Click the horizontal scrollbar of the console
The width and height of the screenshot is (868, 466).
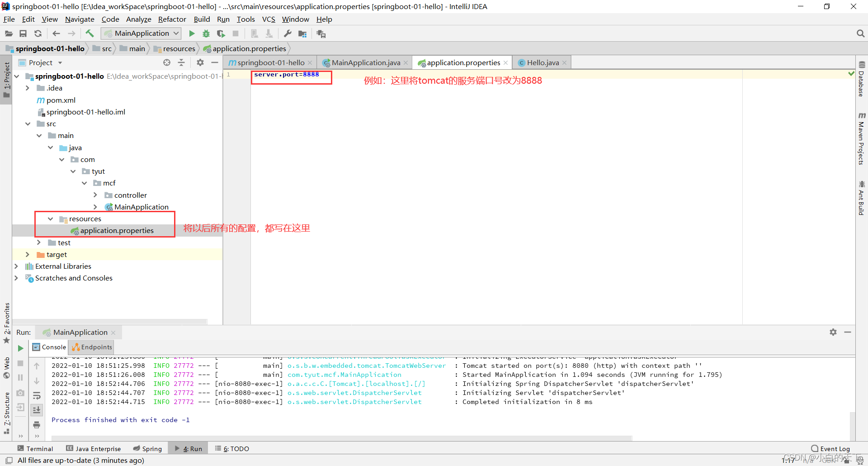click(341, 438)
